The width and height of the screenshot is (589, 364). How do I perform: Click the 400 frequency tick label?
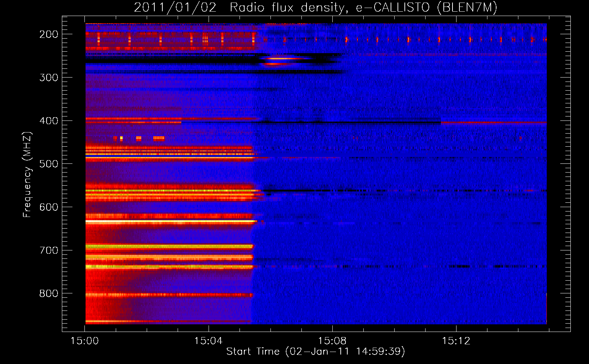point(49,121)
